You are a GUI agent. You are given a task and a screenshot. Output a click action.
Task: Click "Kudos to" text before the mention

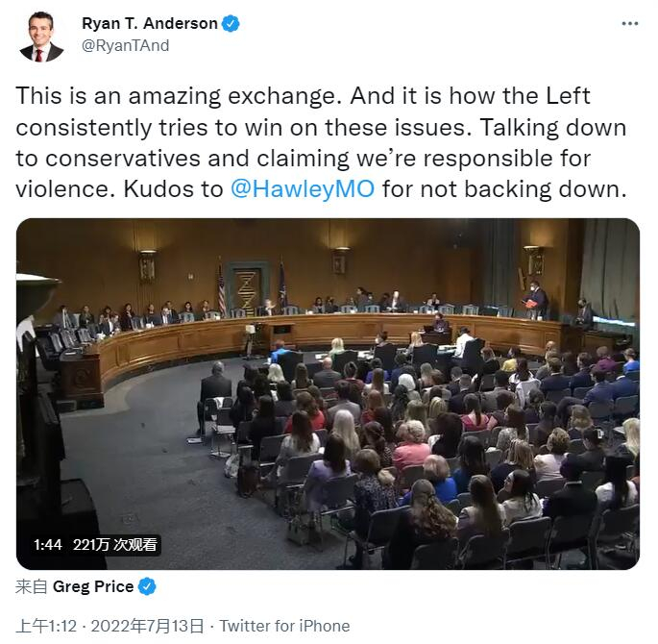[x=173, y=189]
